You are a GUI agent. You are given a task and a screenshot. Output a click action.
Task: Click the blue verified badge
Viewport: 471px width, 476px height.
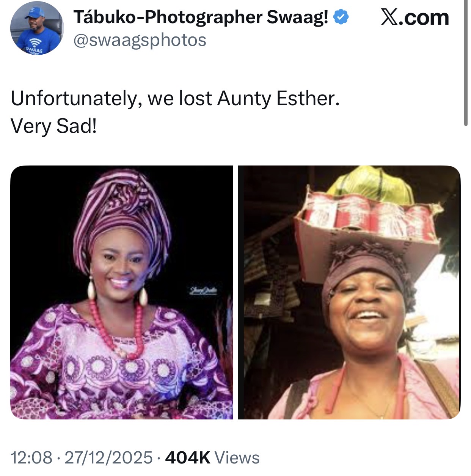click(x=341, y=17)
